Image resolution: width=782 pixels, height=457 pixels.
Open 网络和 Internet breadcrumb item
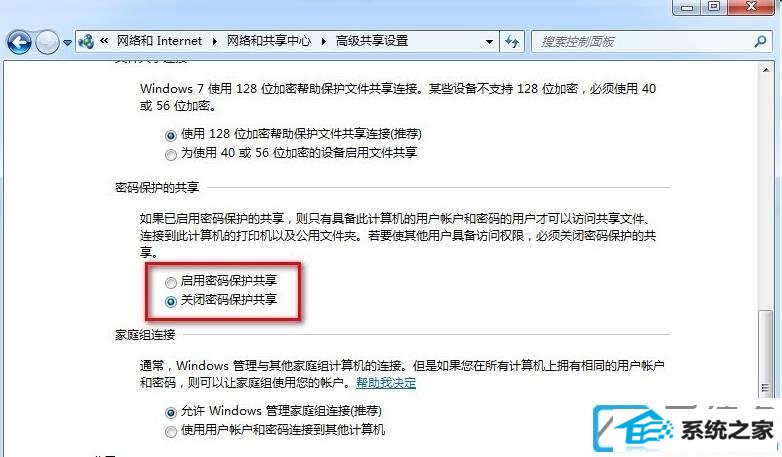(159, 41)
